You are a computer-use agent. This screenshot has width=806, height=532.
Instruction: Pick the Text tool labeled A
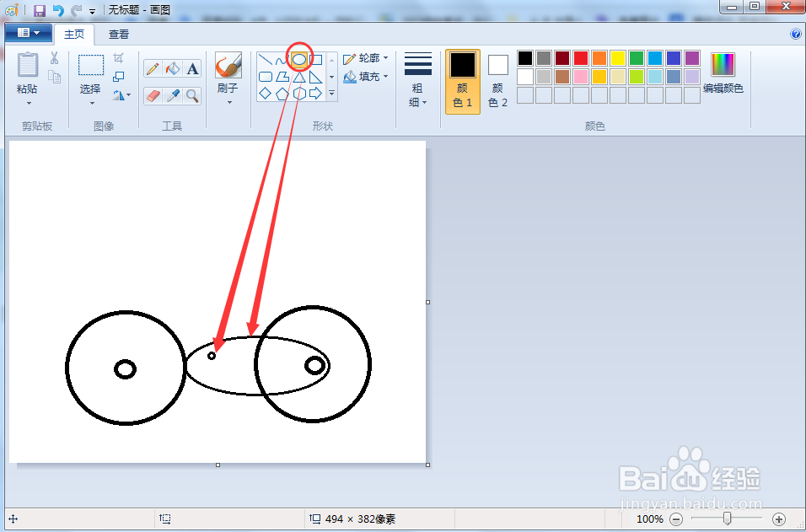point(191,69)
